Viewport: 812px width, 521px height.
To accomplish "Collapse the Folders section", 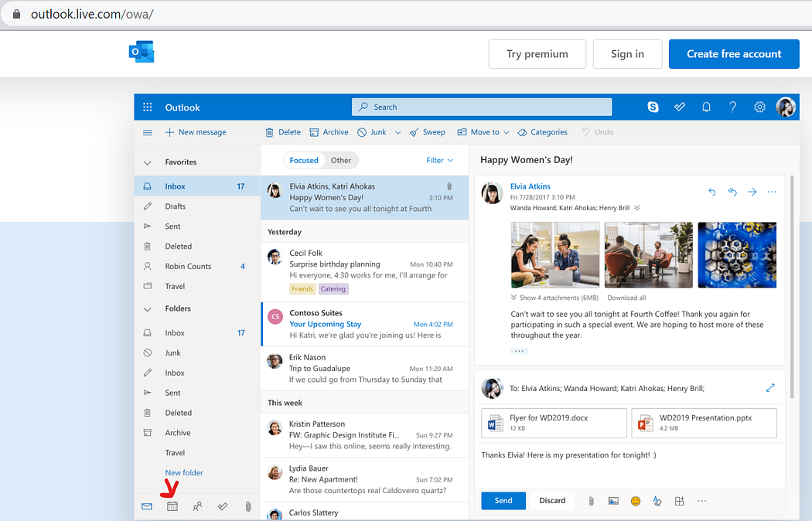I will coord(148,309).
